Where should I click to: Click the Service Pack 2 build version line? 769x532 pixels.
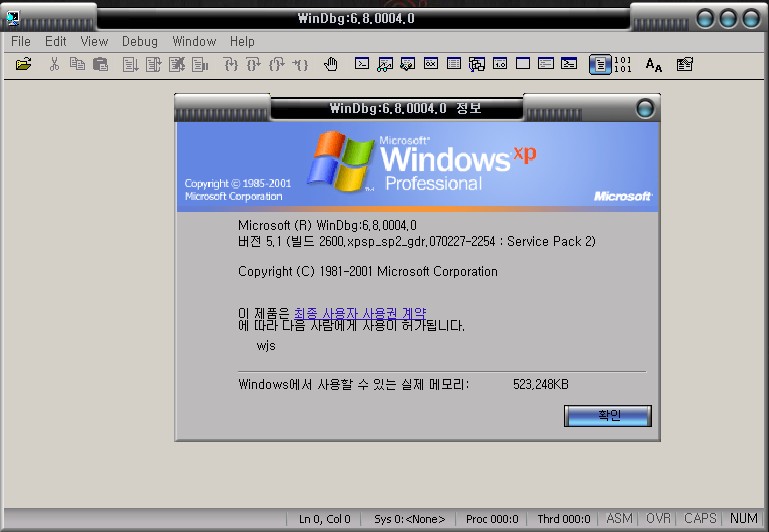[x=417, y=242]
